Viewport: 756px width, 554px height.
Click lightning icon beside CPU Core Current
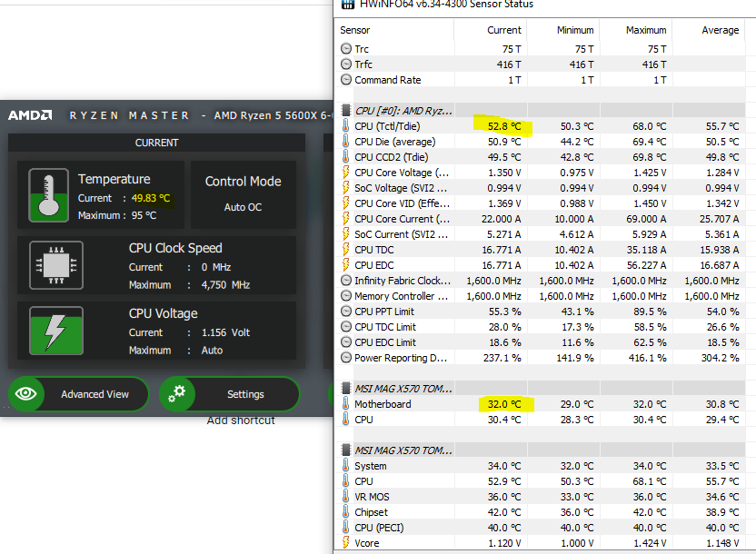click(x=345, y=218)
